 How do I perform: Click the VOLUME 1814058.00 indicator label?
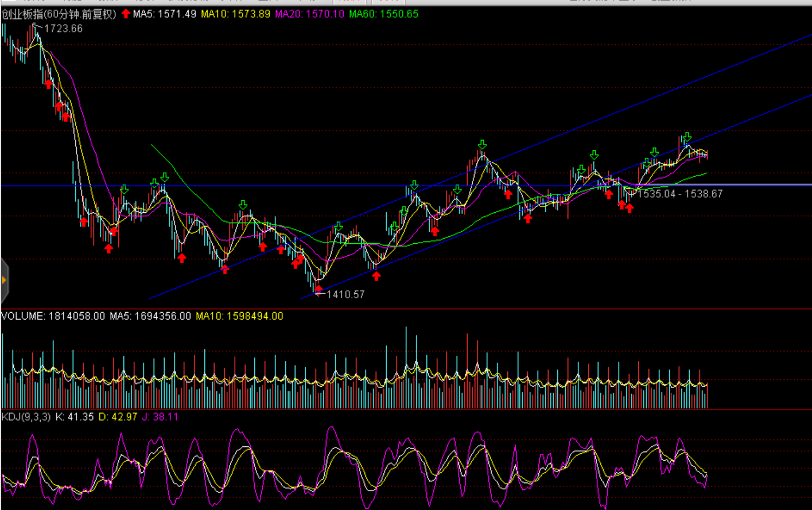tap(53, 316)
